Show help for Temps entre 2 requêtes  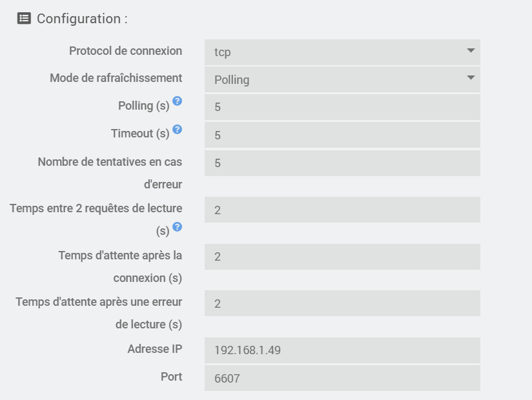click(177, 227)
